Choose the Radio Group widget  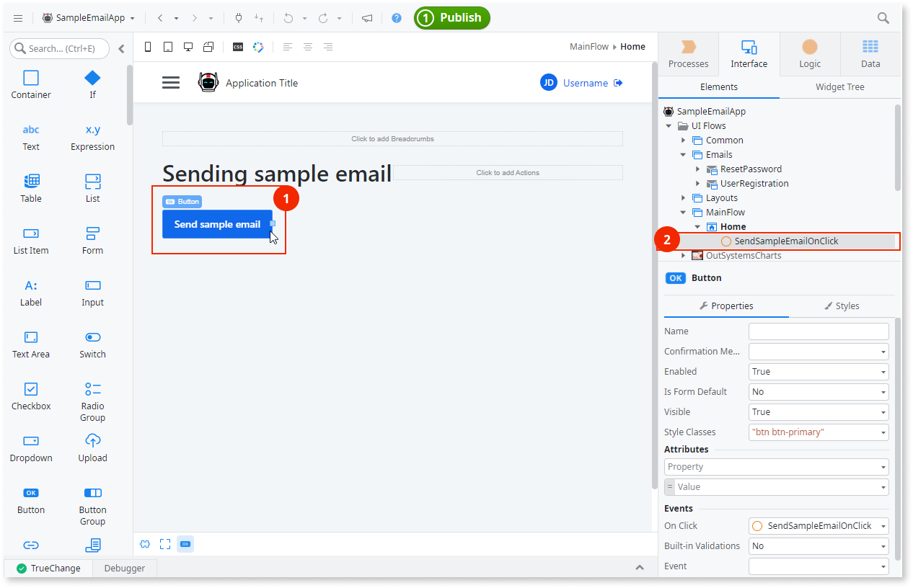click(92, 401)
